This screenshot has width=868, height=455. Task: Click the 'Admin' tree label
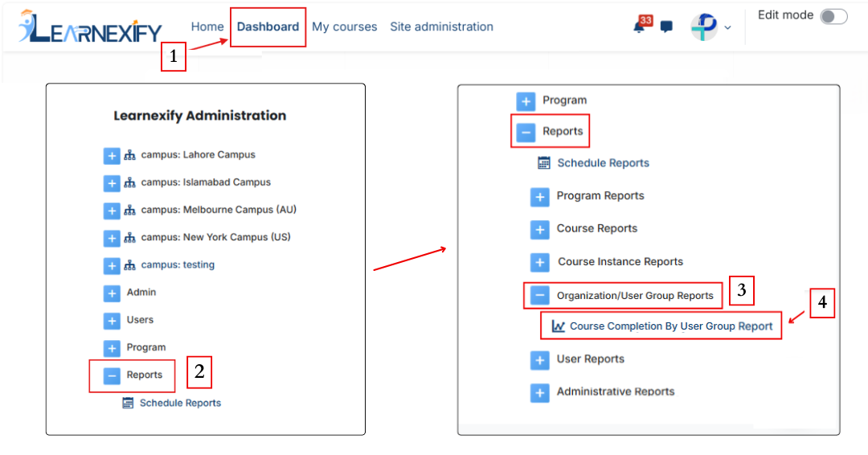[141, 293]
